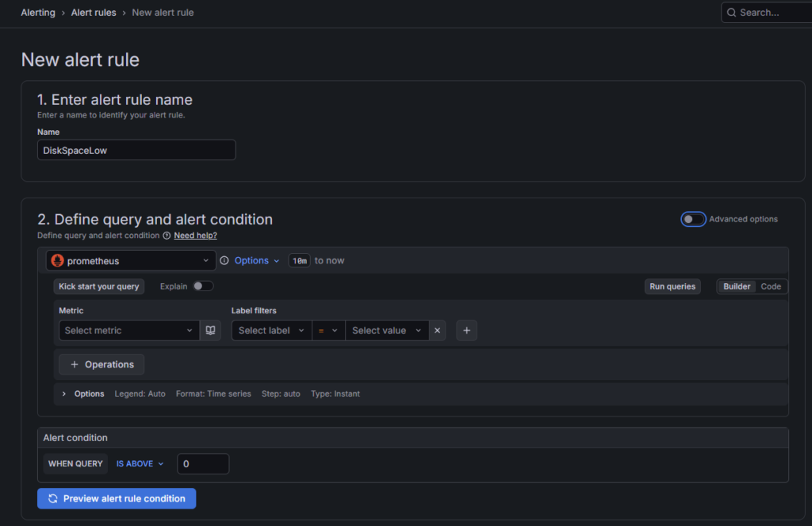Screen dimensions: 812x526
Task: Toggle the Advanced options switch
Action: click(693, 219)
